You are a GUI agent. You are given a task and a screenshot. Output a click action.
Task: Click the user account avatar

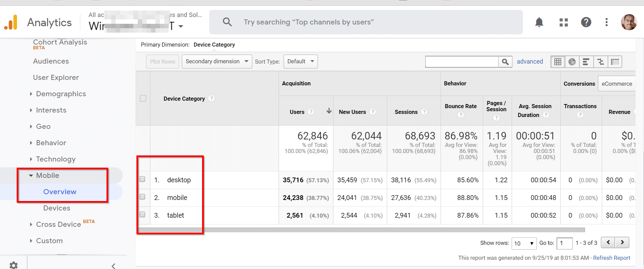(629, 22)
